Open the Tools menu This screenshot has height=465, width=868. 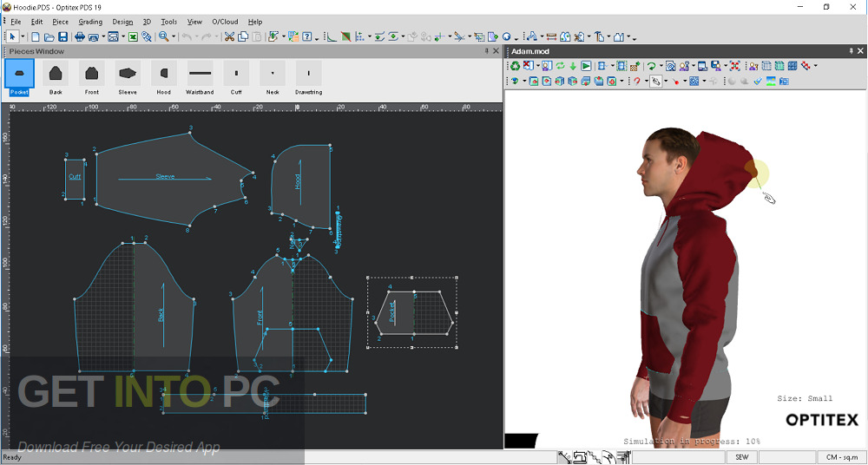tap(169, 22)
